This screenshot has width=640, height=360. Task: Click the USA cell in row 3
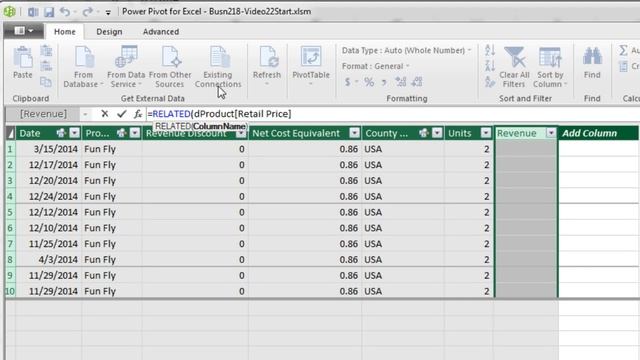coord(403,180)
